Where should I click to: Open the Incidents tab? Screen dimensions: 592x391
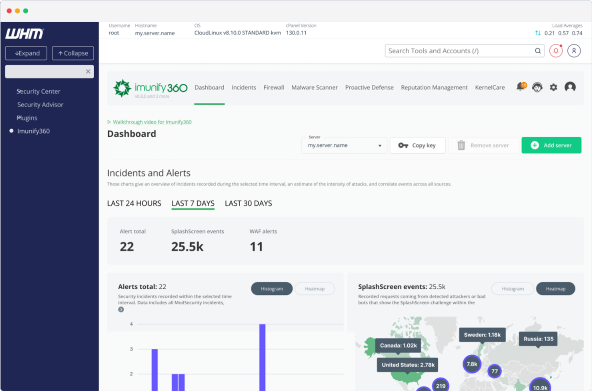pos(244,88)
